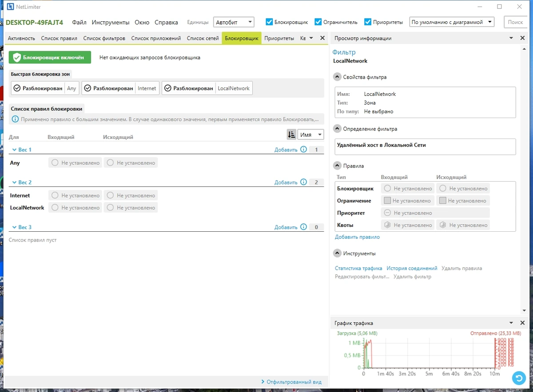533x392 pixels.
Task: Set outgoing blocker rule for Internet row
Action: [x=131, y=195]
